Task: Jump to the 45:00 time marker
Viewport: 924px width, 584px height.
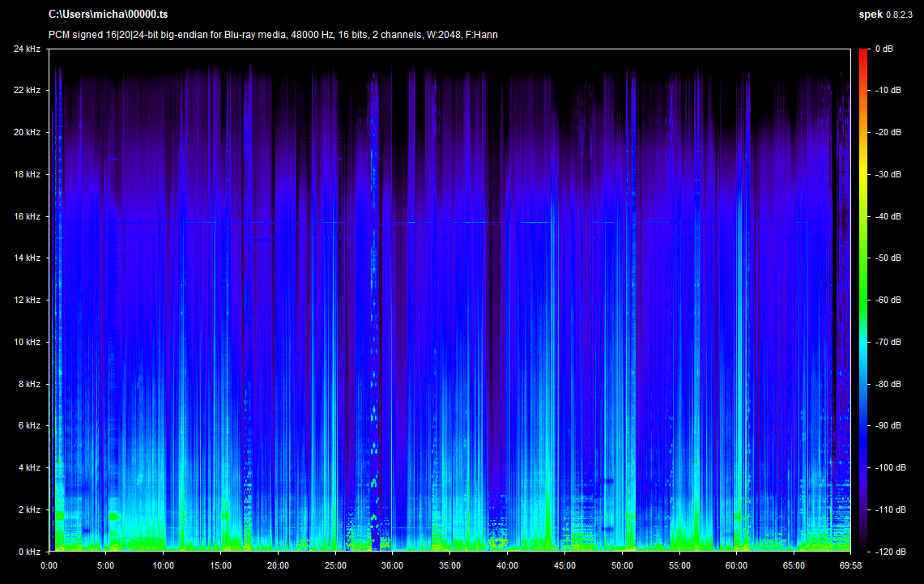Action: point(564,565)
